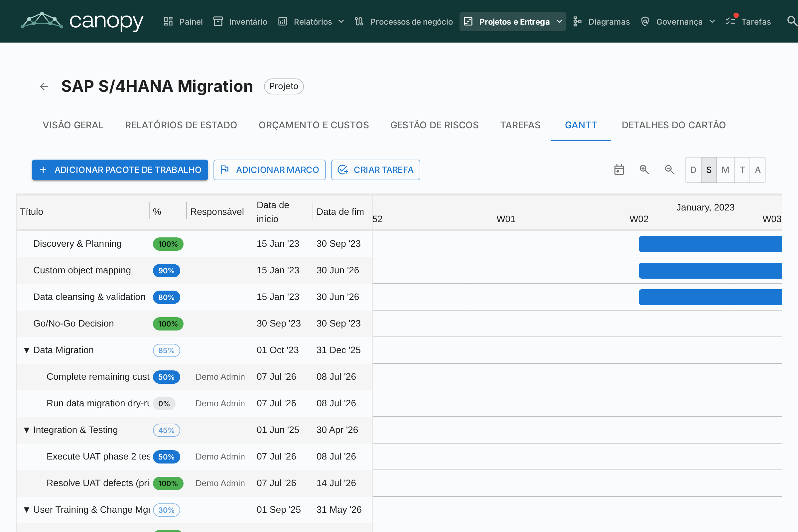Open the Inventário archive icon
The height and width of the screenshot is (532, 798).
218,22
